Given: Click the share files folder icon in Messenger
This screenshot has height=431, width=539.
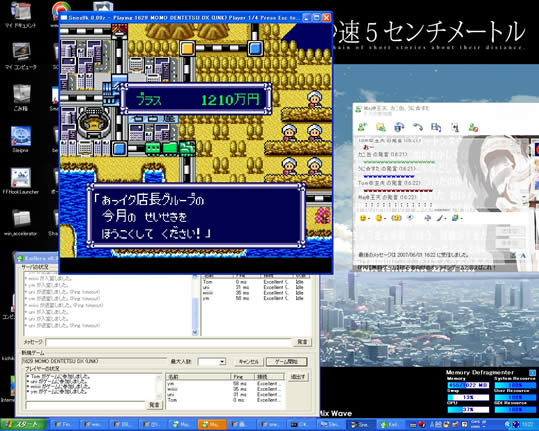Looking at the screenshot, I should 381,127.
